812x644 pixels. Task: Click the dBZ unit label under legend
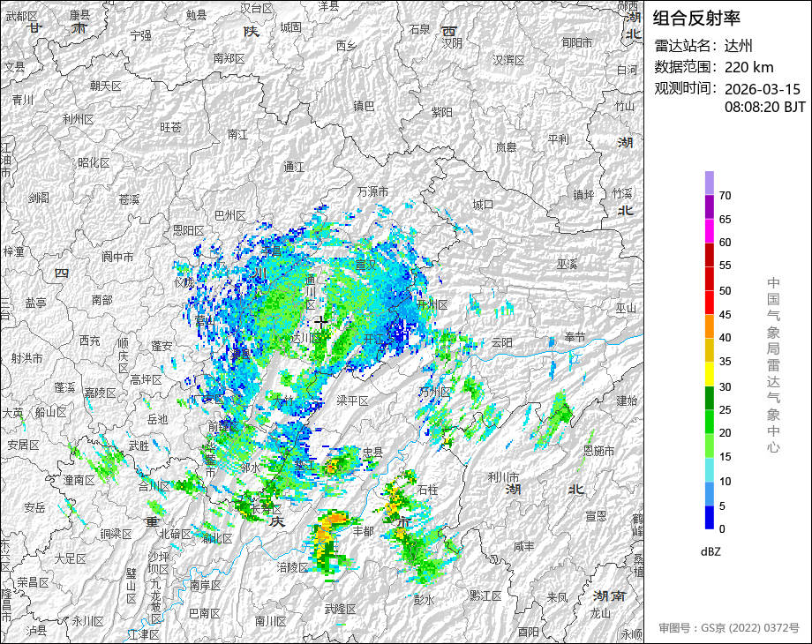[x=710, y=552]
